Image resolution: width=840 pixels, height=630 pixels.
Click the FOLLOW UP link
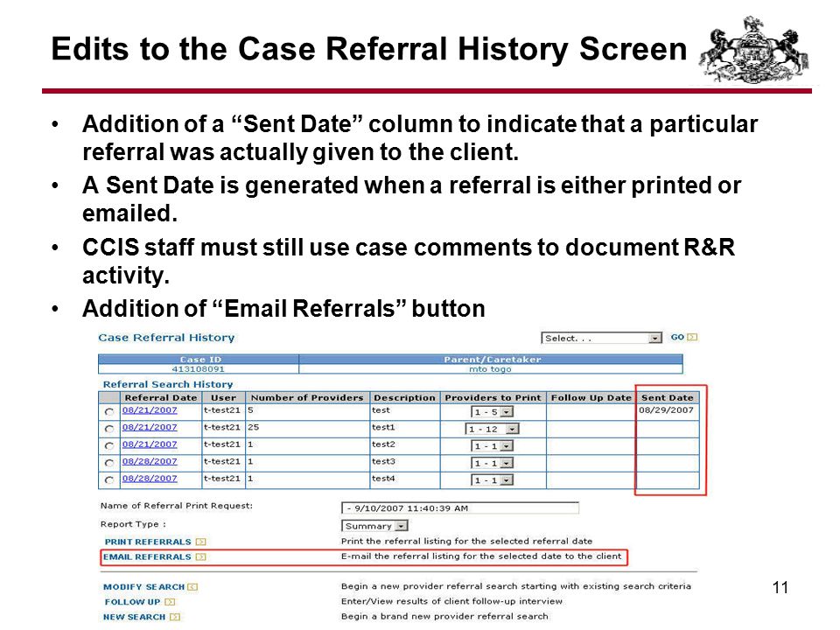(132, 602)
